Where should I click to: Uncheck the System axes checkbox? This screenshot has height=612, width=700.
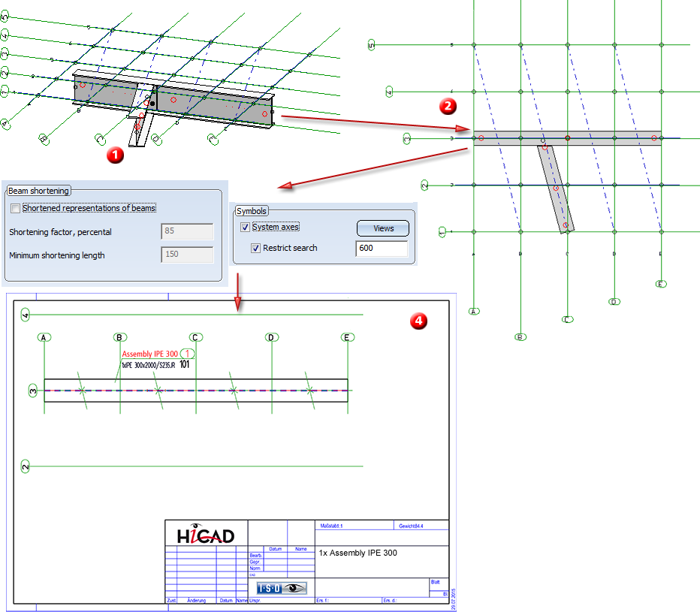[245, 227]
